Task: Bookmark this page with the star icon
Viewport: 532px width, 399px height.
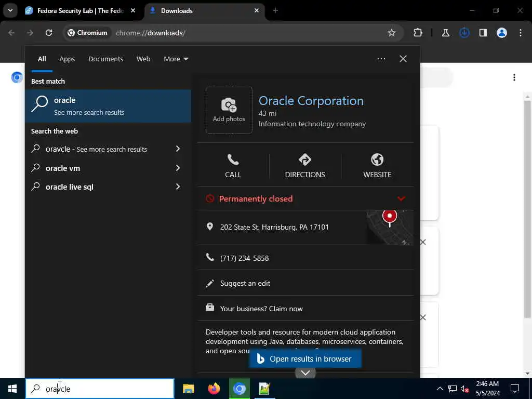Action: coord(392,33)
